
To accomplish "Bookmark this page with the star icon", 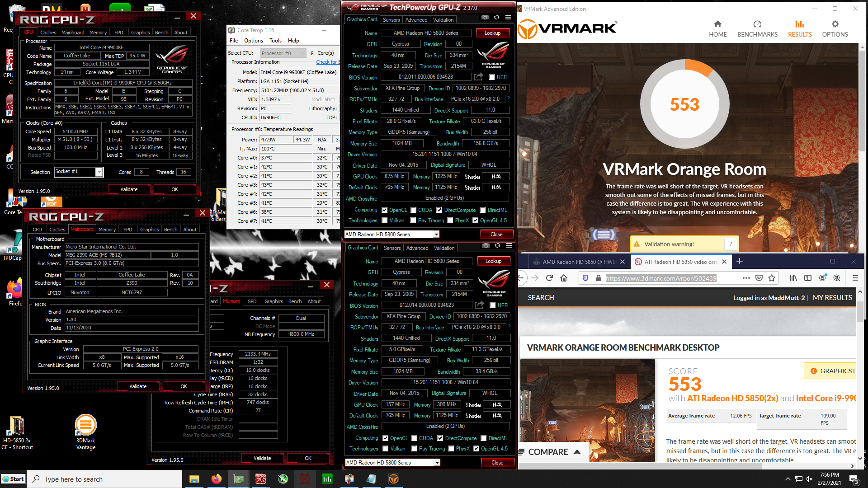I will (x=772, y=278).
